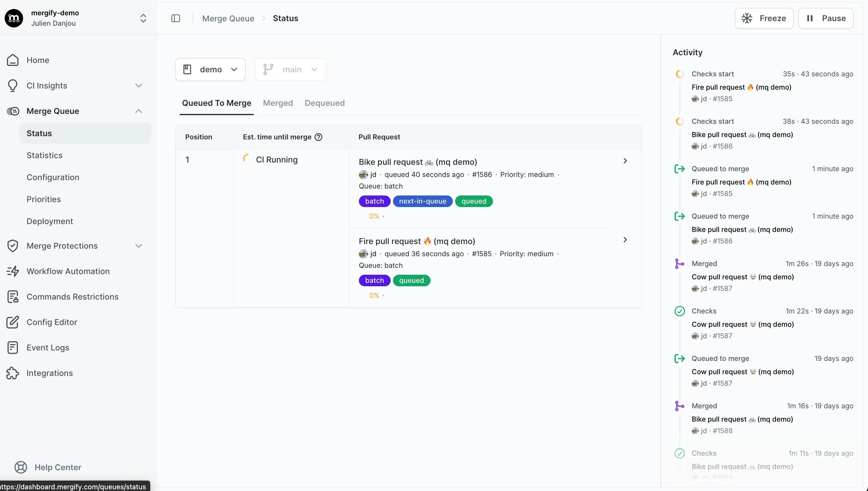Screen dimensions: 868x491
Task: Click the Event Logs icon
Action: click(x=13, y=347)
